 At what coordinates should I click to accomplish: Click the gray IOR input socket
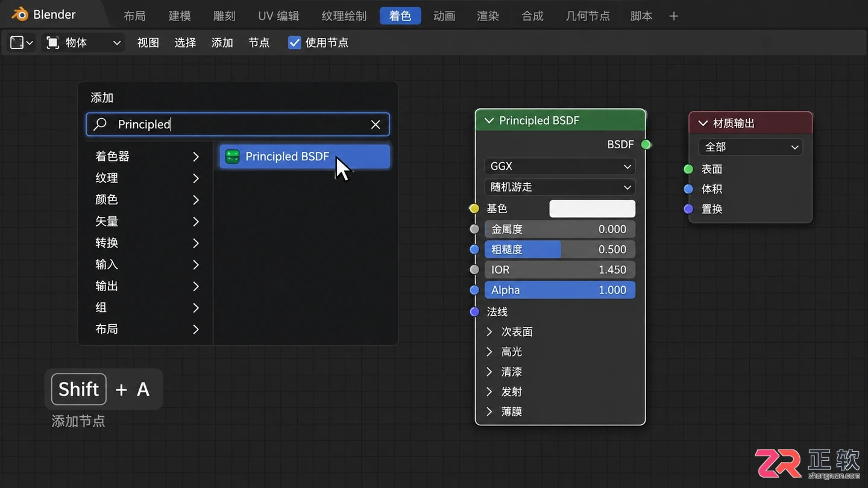pos(474,270)
